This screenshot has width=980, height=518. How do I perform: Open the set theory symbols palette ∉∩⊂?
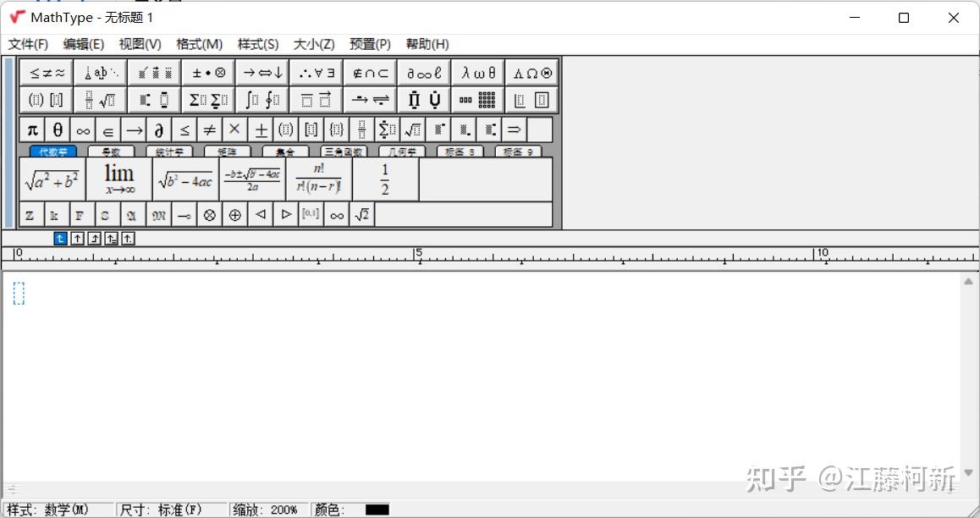click(370, 73)
